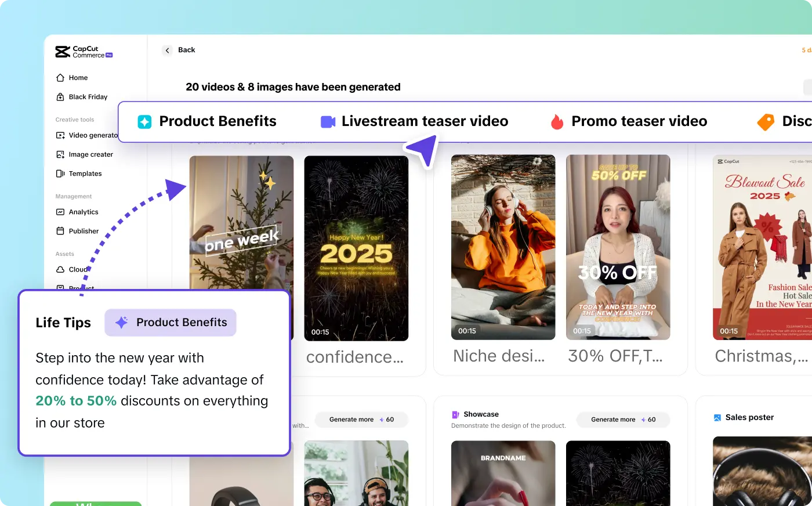Click the Product Benefits tag beside Life Tips
The width and height of the screenshot is (812, 506).
[171, 323]
